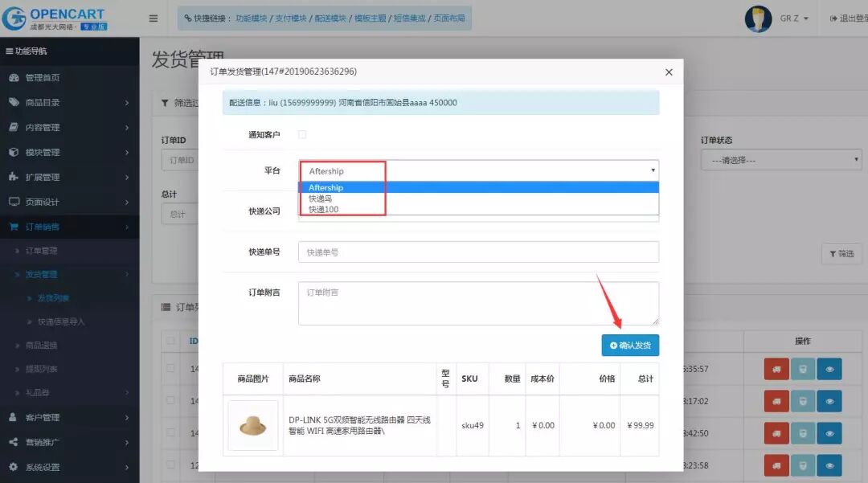Expand the 模块管理 sidebar menu
The height and width of the screenshot is (483, 868).
70,152
